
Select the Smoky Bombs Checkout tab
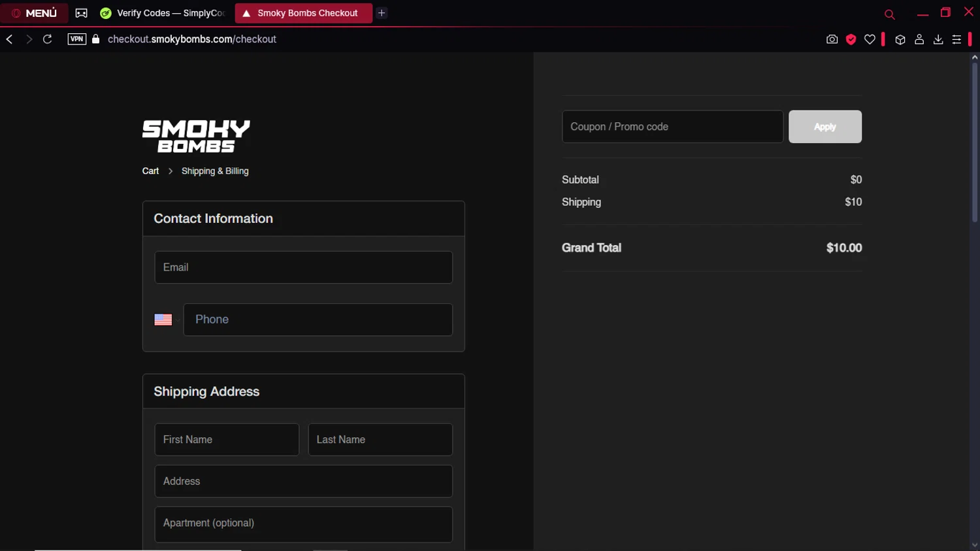pyautogui.click(x=304, y=13)
